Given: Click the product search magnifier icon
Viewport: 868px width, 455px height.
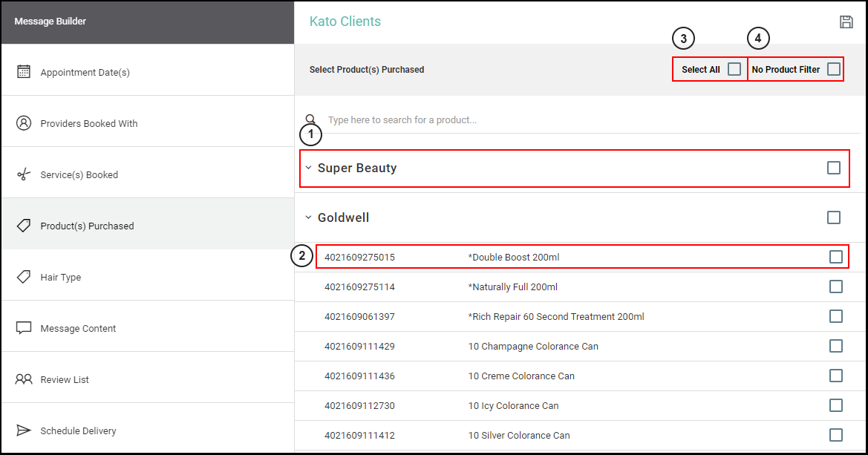Looking at the screenshot, I should (x=310, y=119).
